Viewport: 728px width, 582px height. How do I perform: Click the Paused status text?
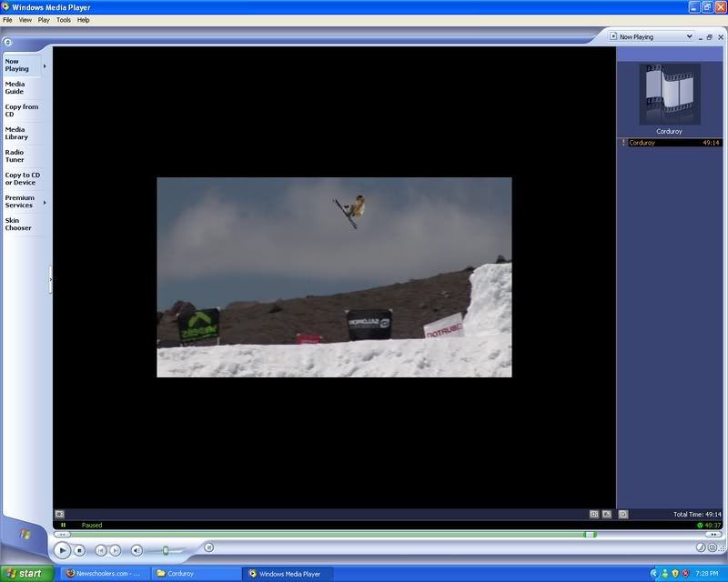(x=92, y=526)
